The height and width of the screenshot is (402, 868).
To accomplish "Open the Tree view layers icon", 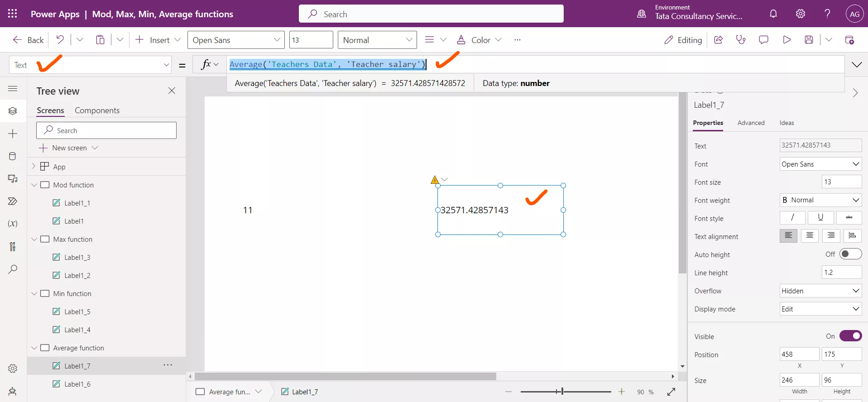I will point(13,111).
